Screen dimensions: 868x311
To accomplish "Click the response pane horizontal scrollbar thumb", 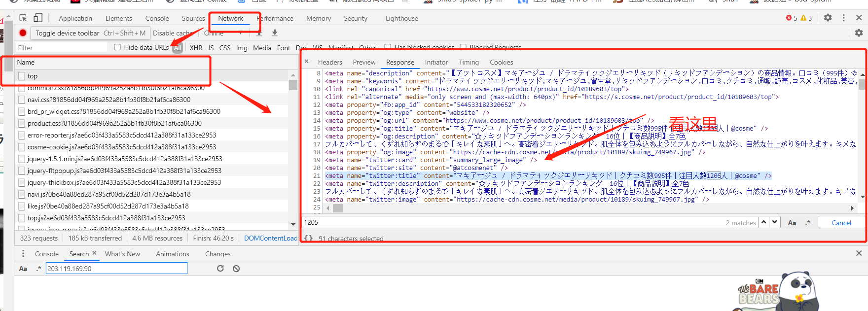I will tap(338, 208).
